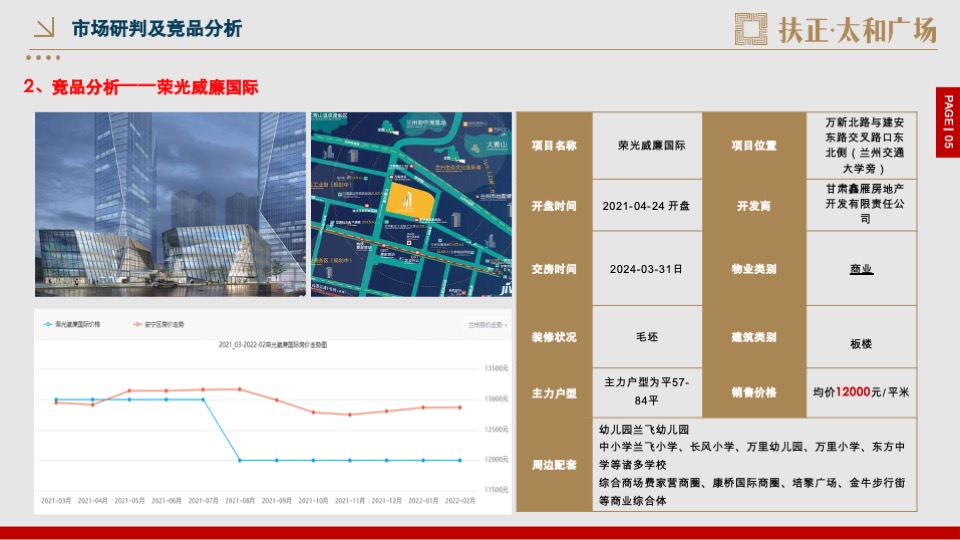Screen dimensions: 960x540
Task: Click chart title 2021_03-2022-02荣光威廉国际房价走势图
Action: [x=273, y=345]
